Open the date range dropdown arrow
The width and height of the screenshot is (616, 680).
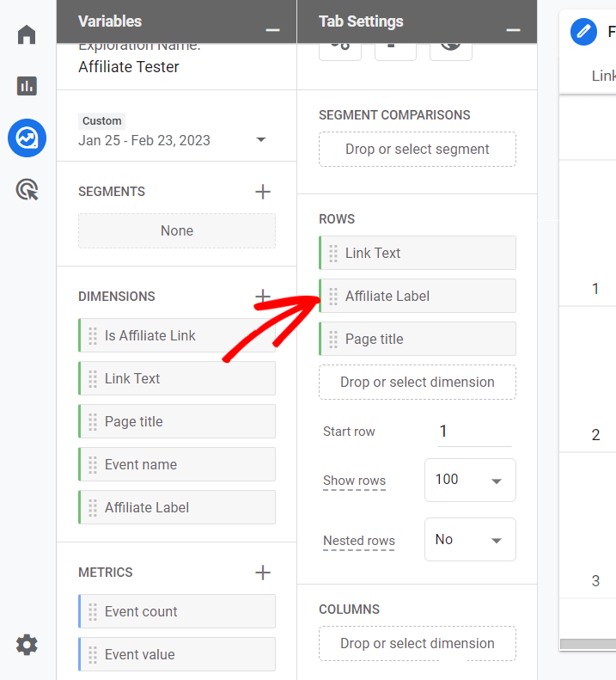[261, 139]
